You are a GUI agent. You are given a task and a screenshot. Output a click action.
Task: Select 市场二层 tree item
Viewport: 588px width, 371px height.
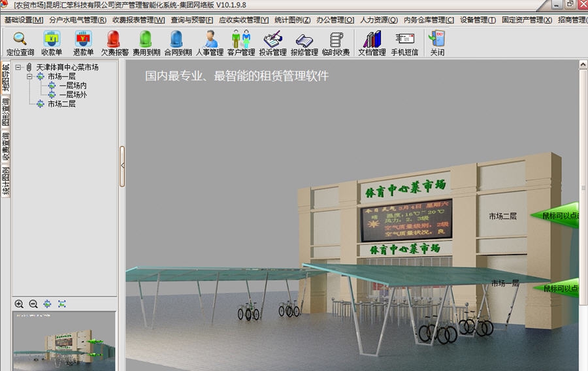click(x=61, y=104)
